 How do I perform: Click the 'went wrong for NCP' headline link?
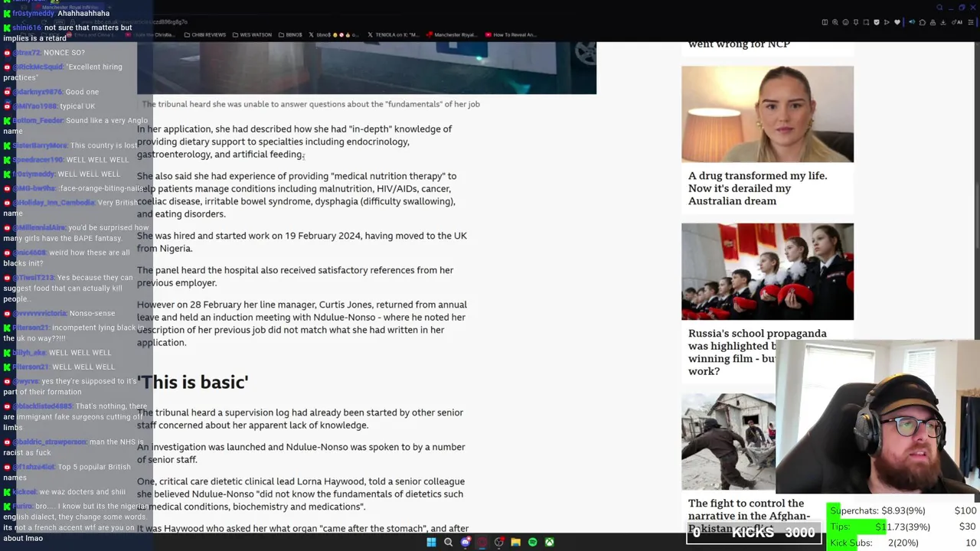pos(739,44)
